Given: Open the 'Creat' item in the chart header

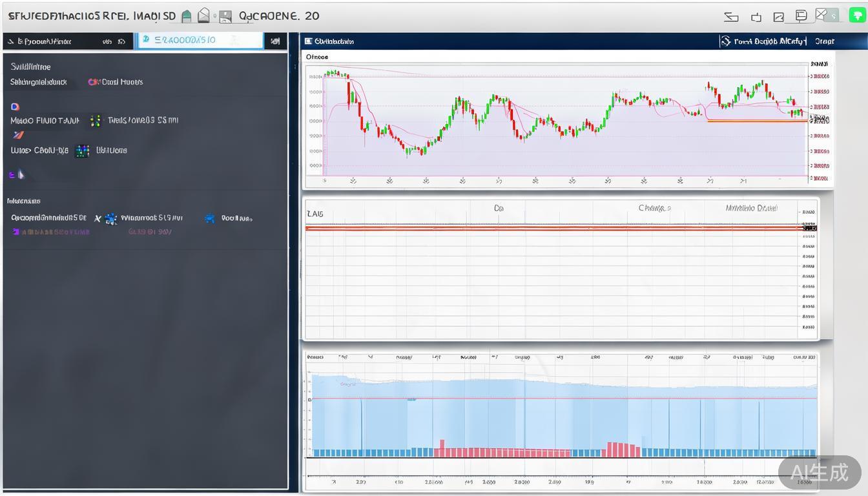Looking at the screenshot, I should click(824, 41).
